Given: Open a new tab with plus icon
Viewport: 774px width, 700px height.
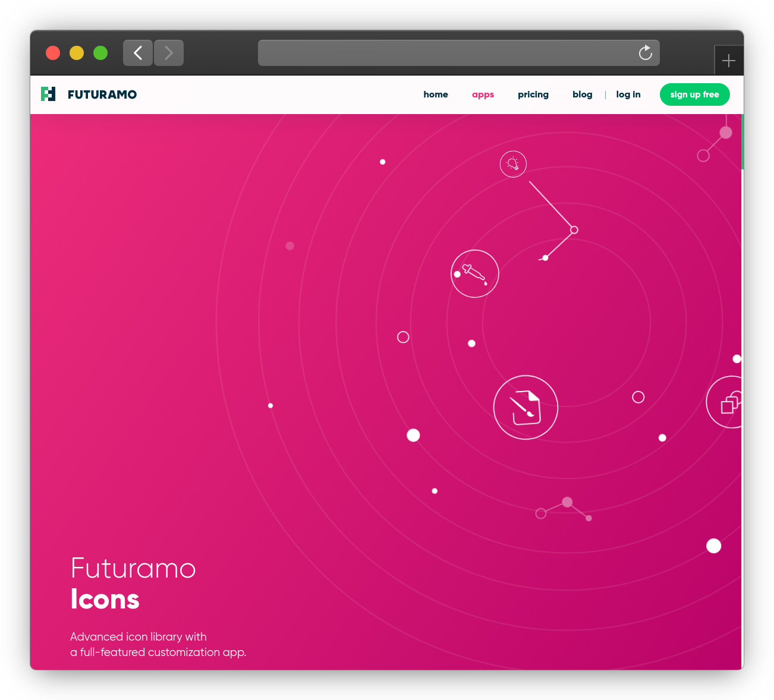Looking at the screenshot, I should 729,60.
